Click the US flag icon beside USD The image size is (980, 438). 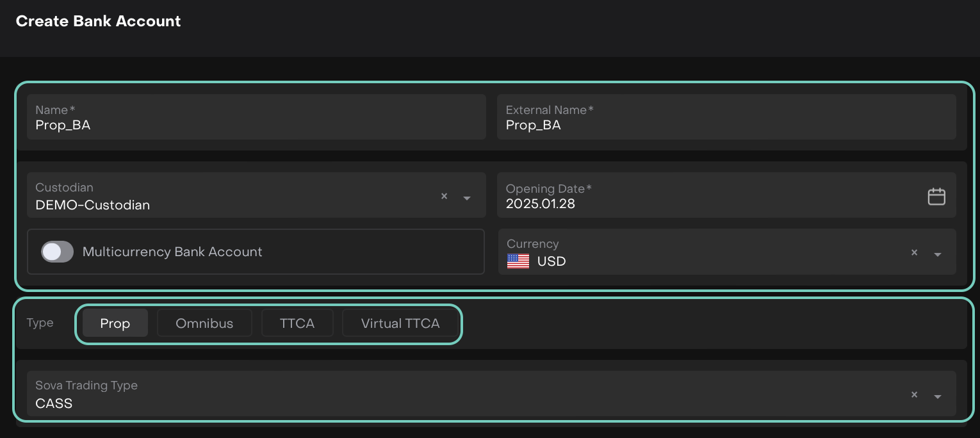coord(518,261)
